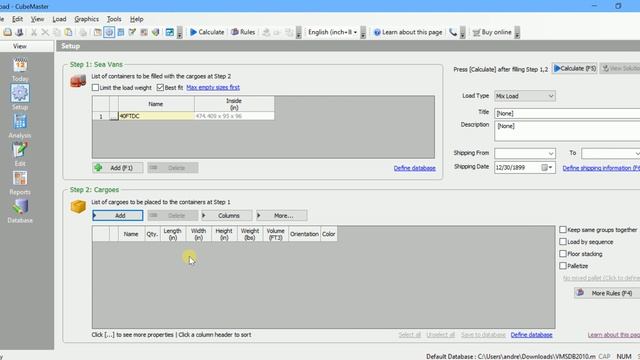This screenshot has width=640, height=360.
Task: Enable the Palletize checkbox
Action: [563, 266]
